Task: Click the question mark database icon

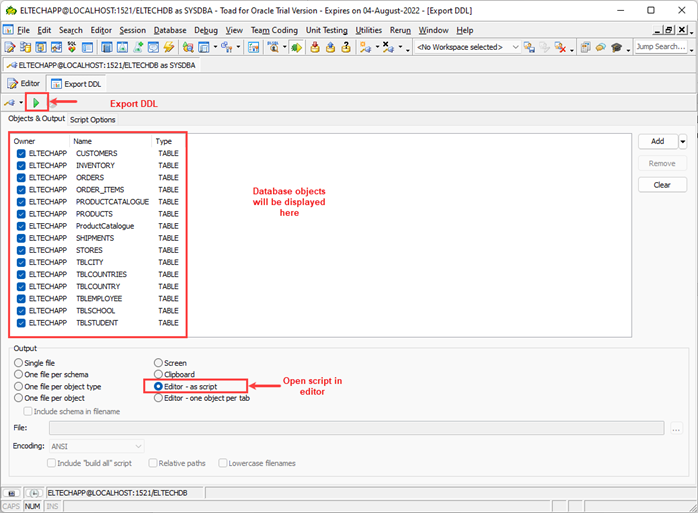Action: tap(346, 47)
